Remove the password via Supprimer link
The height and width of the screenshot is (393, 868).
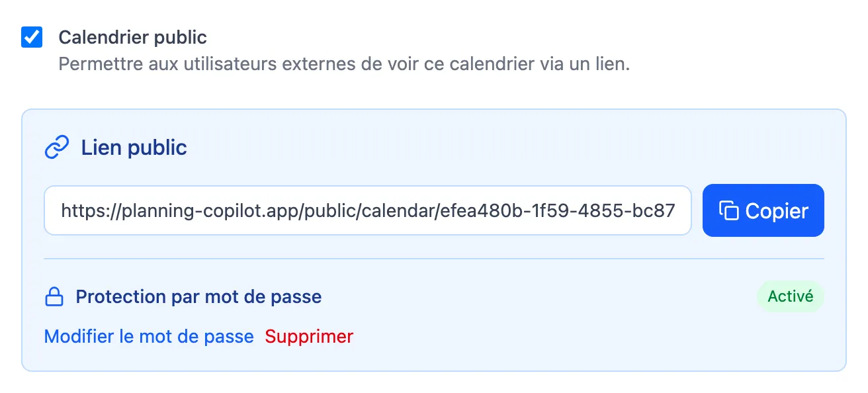pyautogui.click(x=309, y=337)
